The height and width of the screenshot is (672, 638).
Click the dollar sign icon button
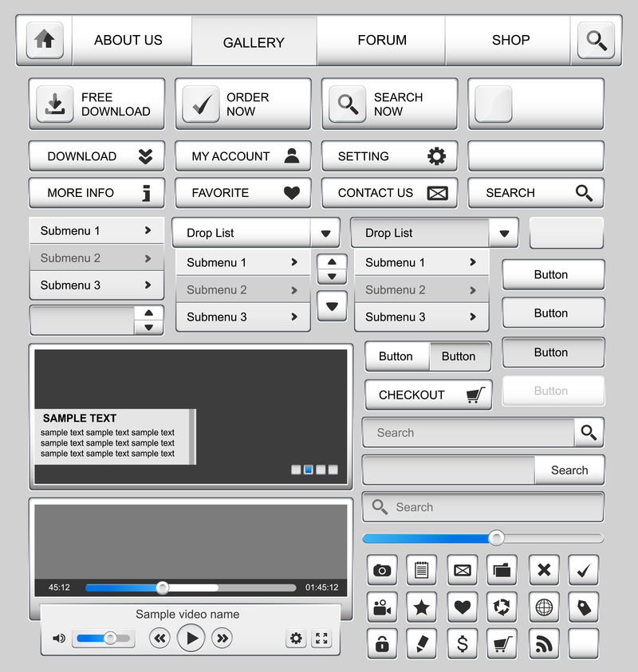pyautogui.click(x=463, y=644)
